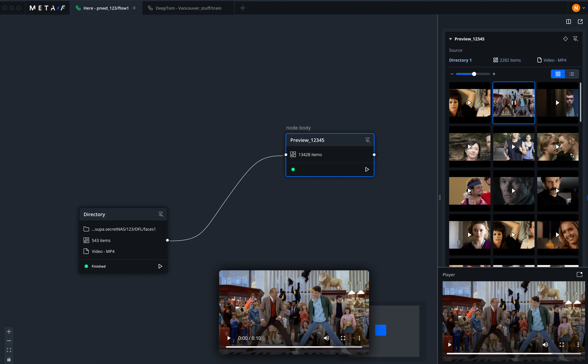588x364 pixels.
Task: Pop out the Player panel
Action: tap(580, 274)
